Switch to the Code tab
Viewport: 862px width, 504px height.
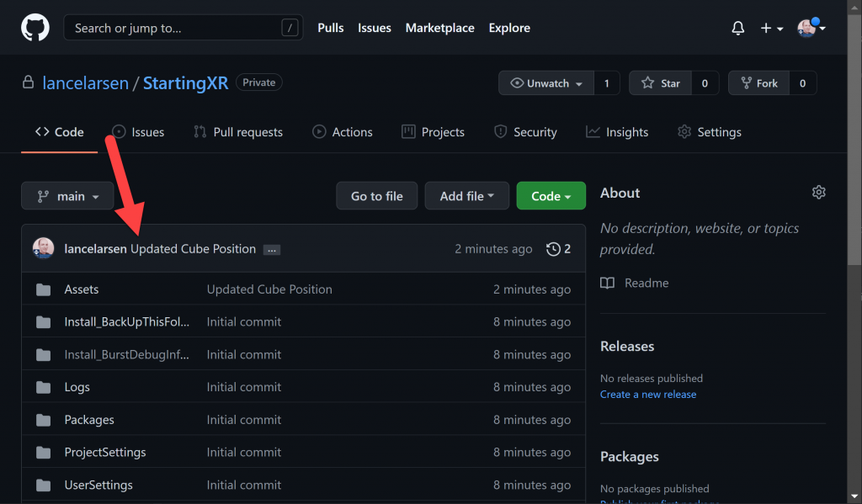coord(60,132)
